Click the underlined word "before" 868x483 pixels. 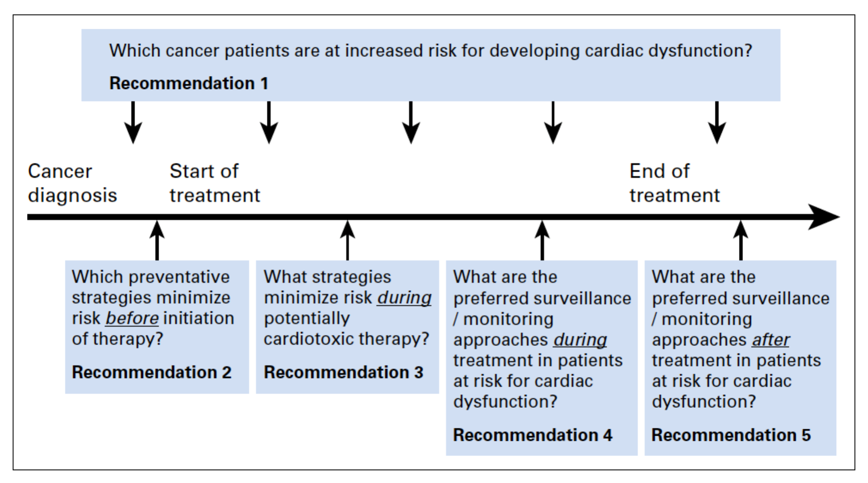click(132, 318)
